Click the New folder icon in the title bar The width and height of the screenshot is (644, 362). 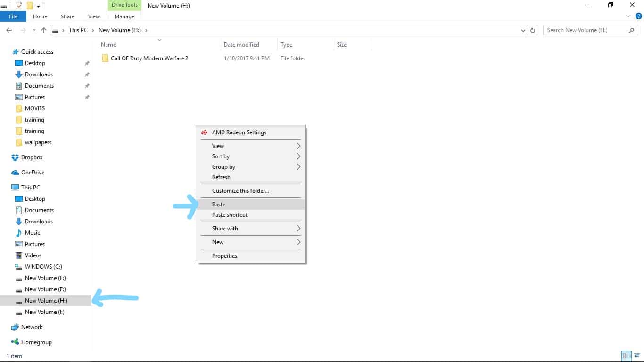pos(30,6)
